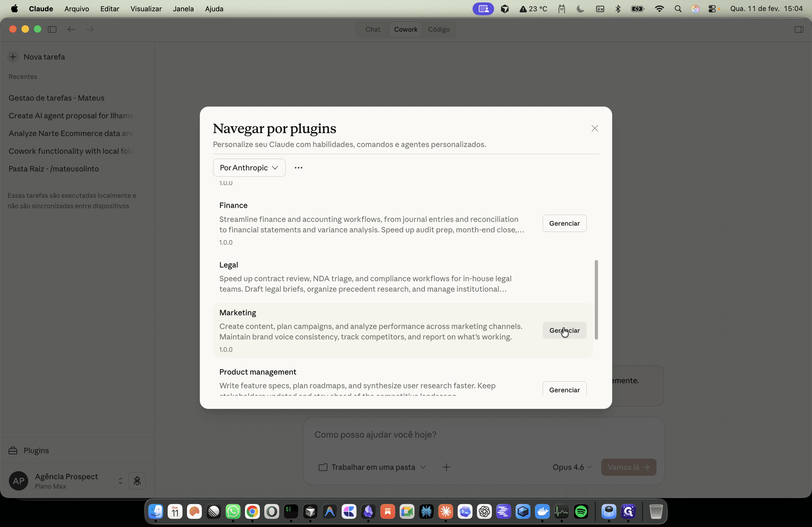Click the plugin list scrollbar
The image size is (812, 527).
(x=596, y=300)
